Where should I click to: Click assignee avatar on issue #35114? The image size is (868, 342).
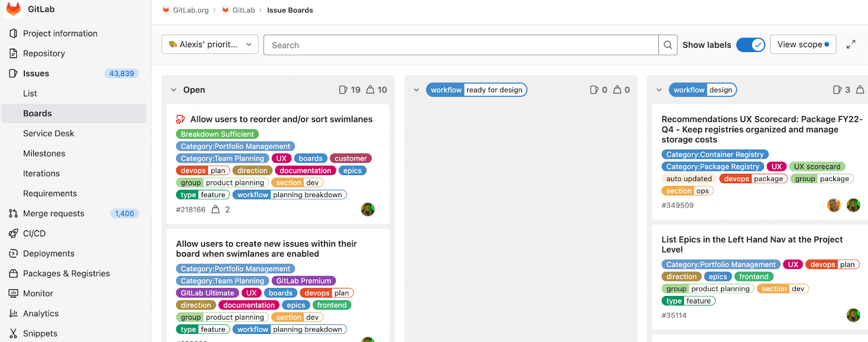pos(853,315)
